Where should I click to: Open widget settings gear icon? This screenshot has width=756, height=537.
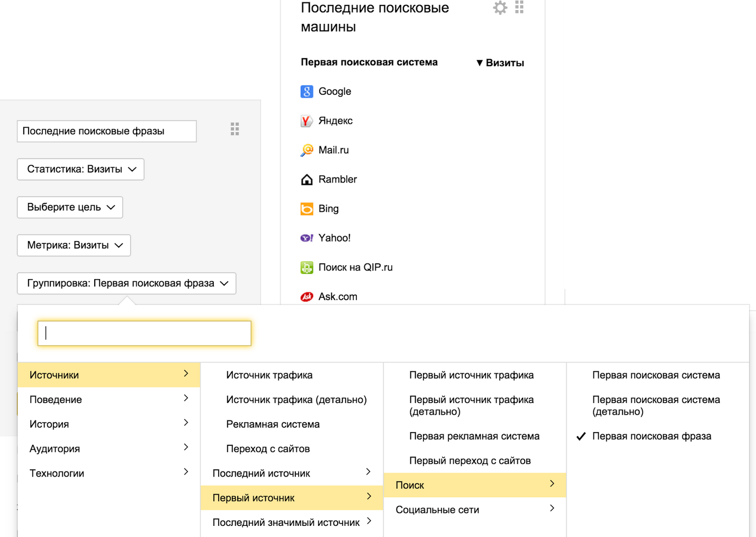coord(500,7)
